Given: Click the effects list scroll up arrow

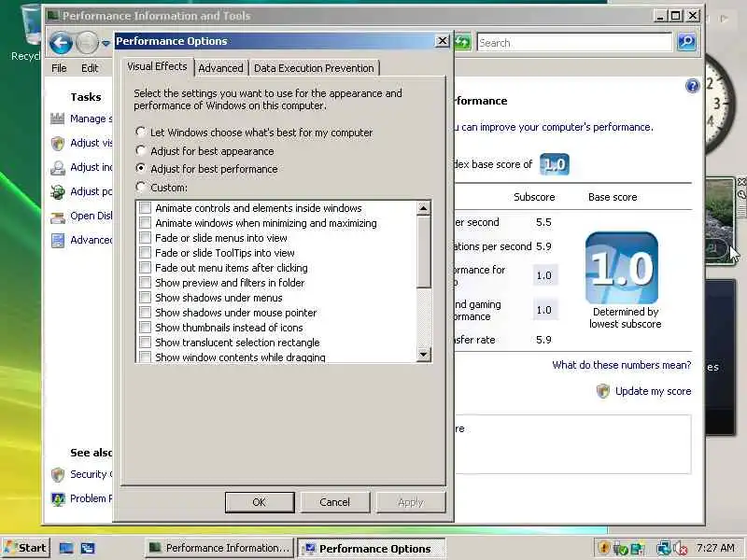Looking at the screenshot, I should pos(424,208).
